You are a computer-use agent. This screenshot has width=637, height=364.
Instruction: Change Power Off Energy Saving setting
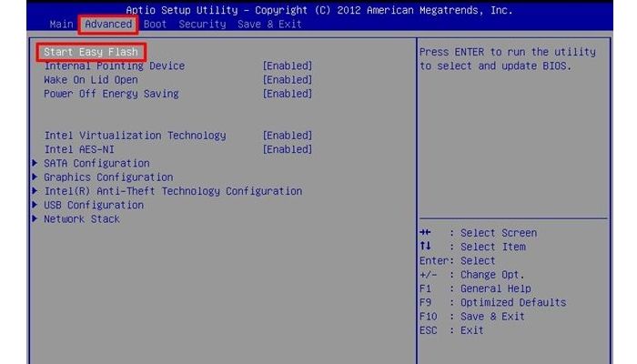[x=287, y=94]
